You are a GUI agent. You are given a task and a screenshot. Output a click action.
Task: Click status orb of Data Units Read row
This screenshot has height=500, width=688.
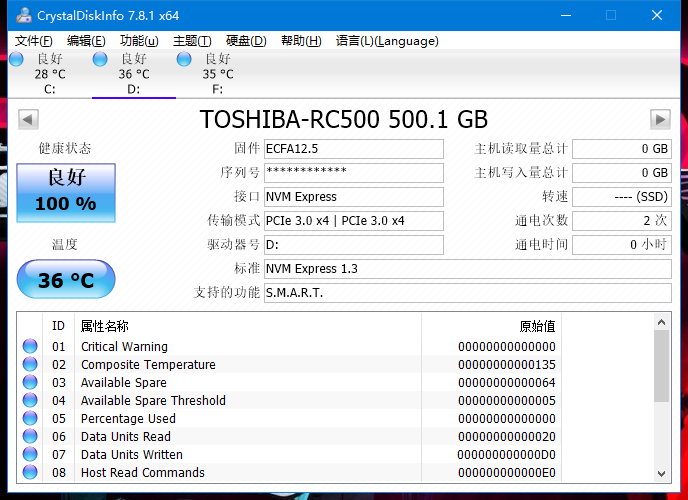coord(30,436)
